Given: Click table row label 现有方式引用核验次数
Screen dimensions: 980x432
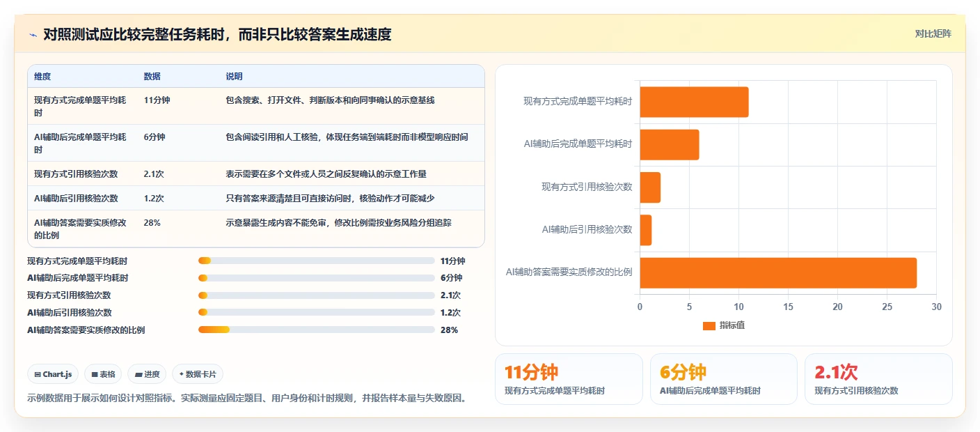Looking at the screenshot, I should pos(76,173).
